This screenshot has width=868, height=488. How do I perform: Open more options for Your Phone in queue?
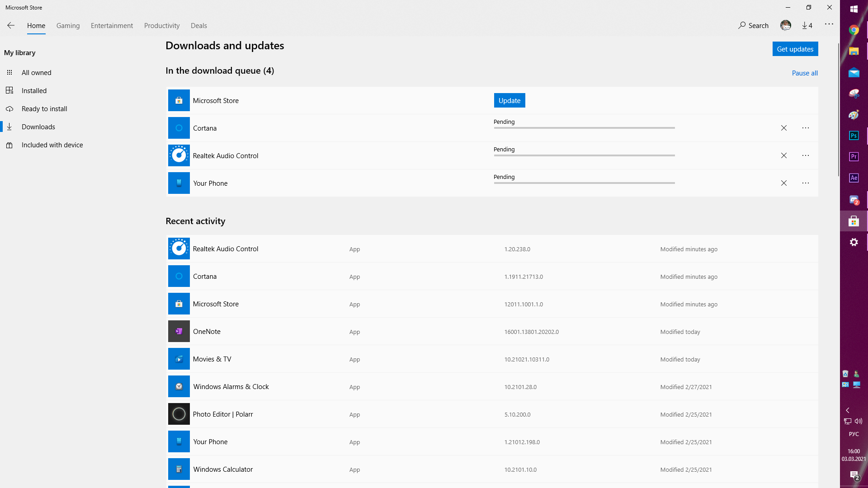click(x=806, y=183)
